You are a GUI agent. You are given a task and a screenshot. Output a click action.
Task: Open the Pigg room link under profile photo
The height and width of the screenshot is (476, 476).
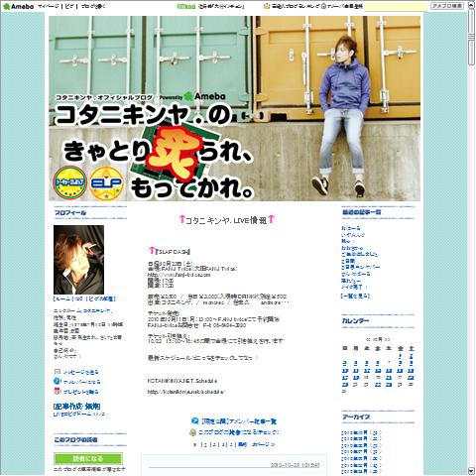coord(101,298)
